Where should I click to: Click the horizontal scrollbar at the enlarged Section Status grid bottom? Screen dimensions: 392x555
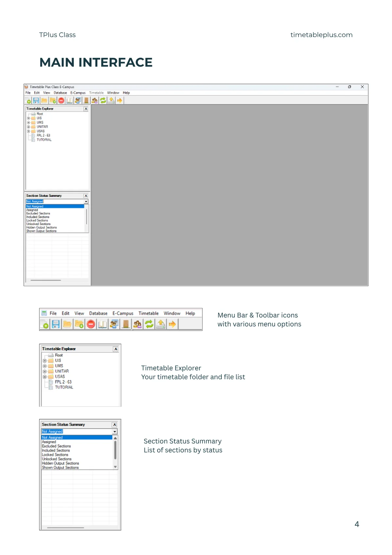[x=66, y=528]
